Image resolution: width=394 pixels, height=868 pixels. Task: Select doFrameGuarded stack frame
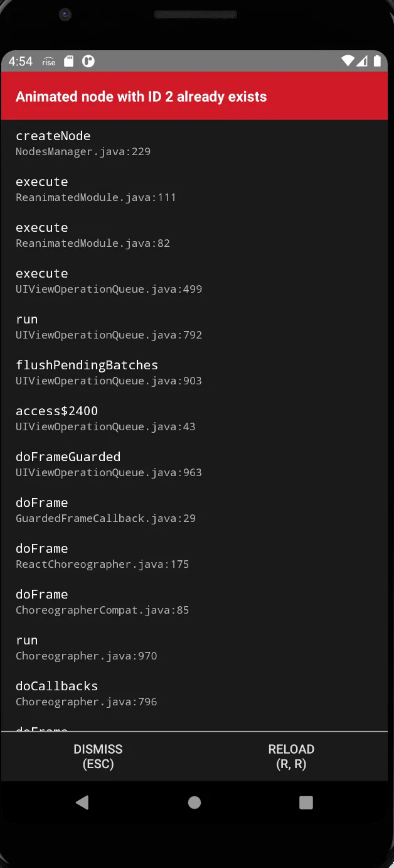(x=194, y=464)
